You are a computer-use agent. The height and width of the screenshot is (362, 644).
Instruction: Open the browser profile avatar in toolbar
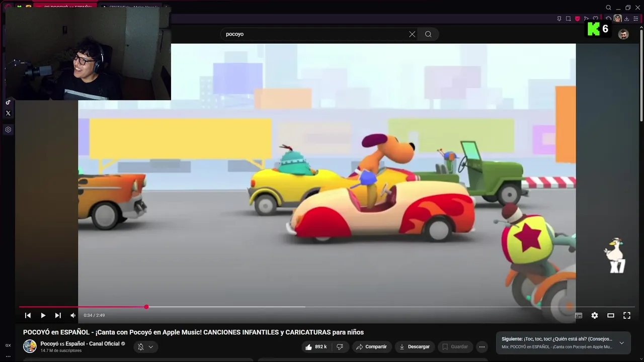click(617, 19)
